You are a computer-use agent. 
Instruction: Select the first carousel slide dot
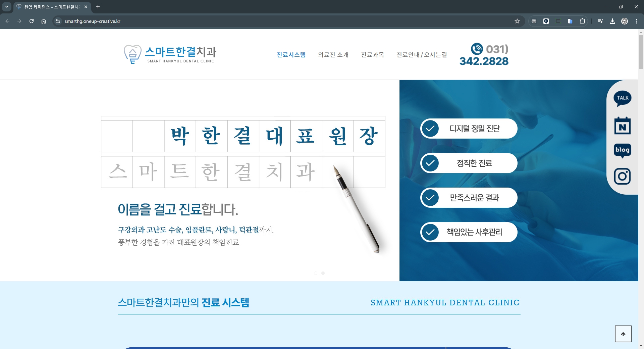pos(316,273)
